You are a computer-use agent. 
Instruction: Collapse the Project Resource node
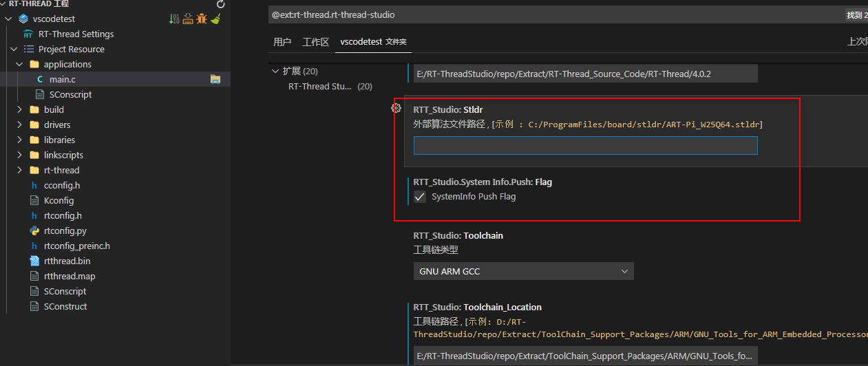(14, 50)
